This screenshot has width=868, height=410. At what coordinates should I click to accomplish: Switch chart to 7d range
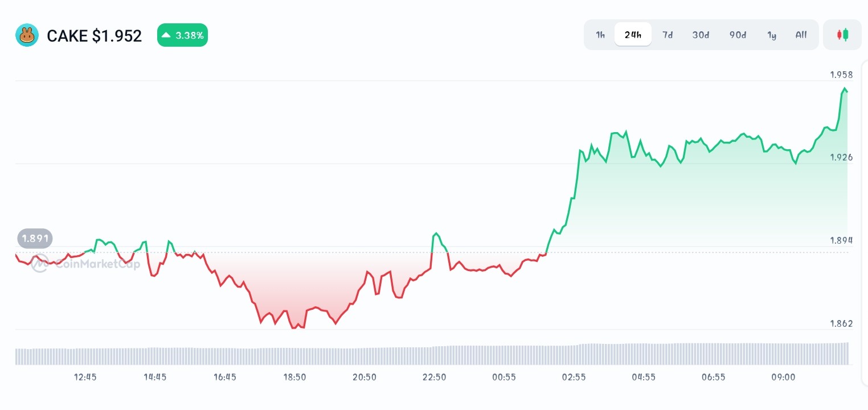668,35
